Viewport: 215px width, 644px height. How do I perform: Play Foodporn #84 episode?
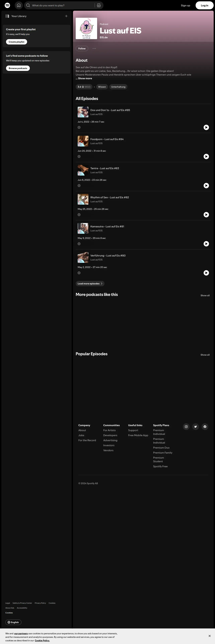click(x=206, y=156)
